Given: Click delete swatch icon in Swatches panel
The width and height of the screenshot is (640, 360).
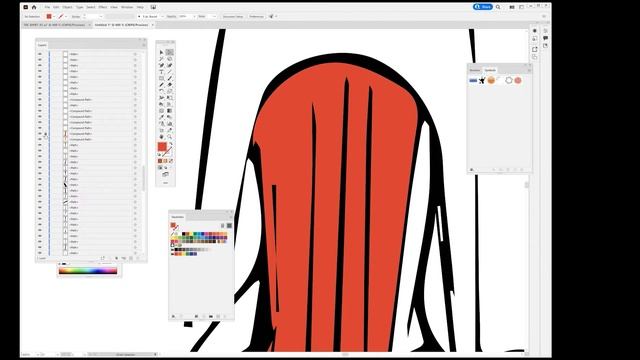Looking at the screenshot, I should pos(225,316).
